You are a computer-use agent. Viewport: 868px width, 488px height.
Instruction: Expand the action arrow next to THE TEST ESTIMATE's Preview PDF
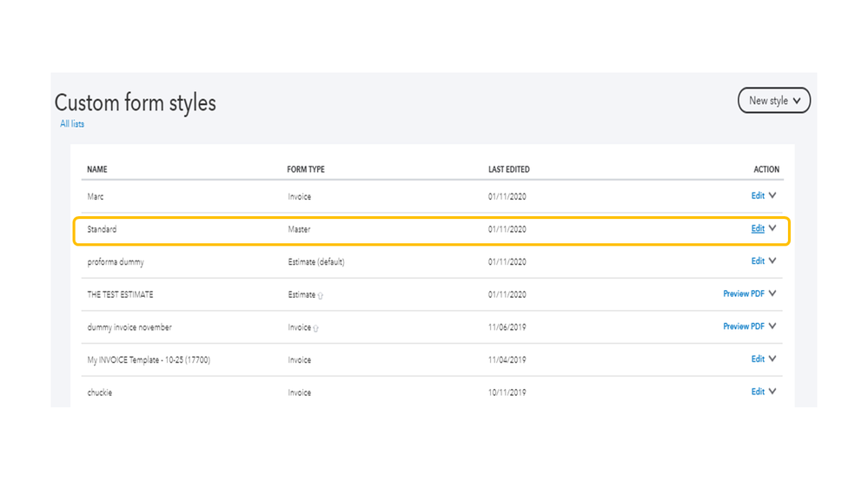772,293
